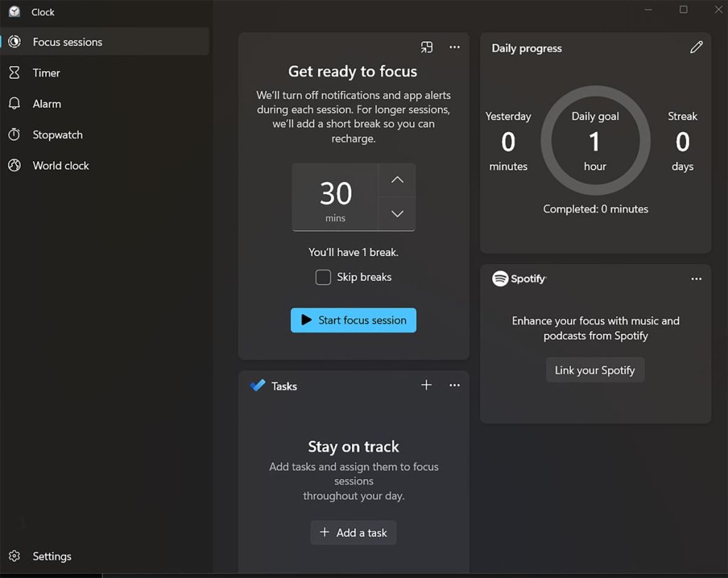The width and height of the screenshot is (728, 578).
Task: Increase session minutes with up chevron
Action: (x=397, y=180)
